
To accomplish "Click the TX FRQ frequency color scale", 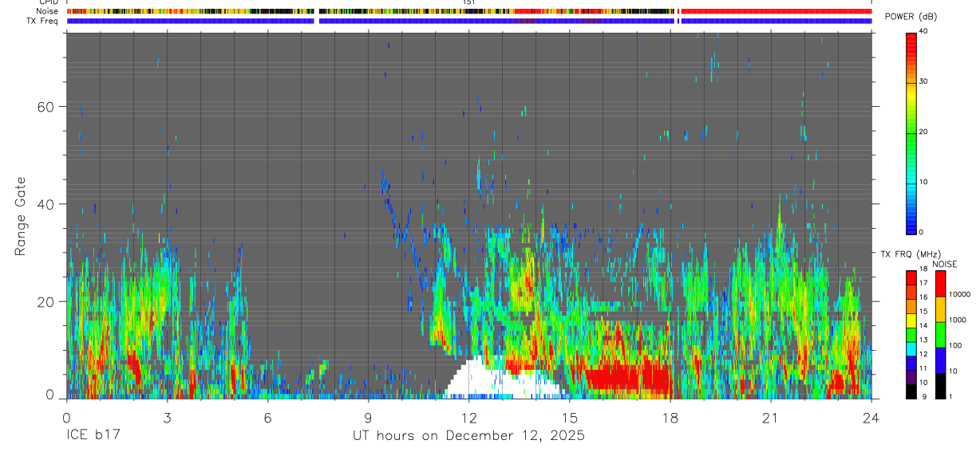I will (x=911, y=335).
